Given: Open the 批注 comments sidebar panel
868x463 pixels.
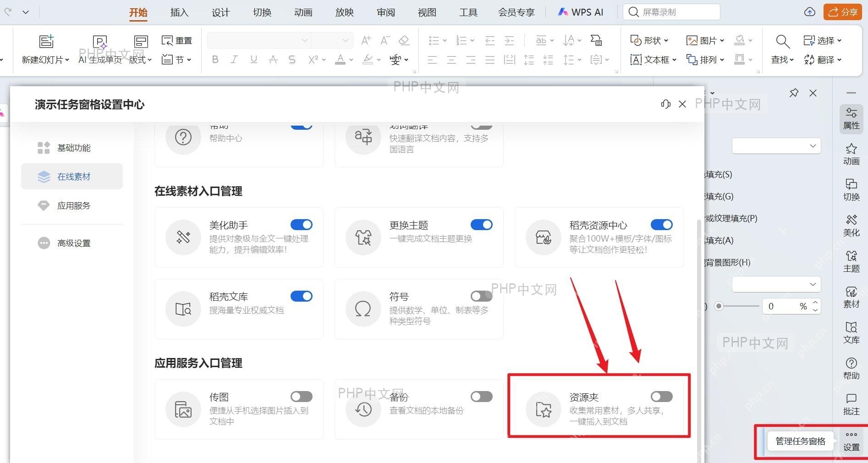Looking at the screenshot, I should point(851,405).
